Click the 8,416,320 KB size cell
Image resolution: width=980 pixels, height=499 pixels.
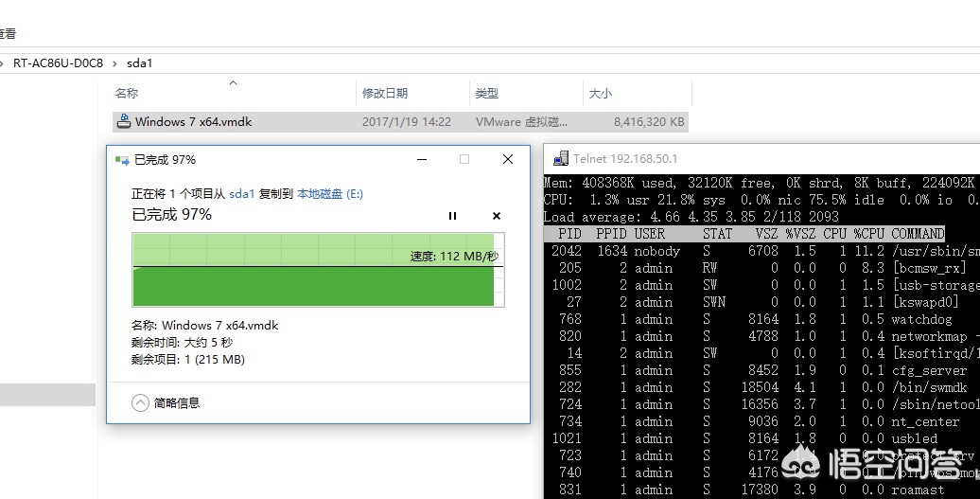[x=649, y=122]
